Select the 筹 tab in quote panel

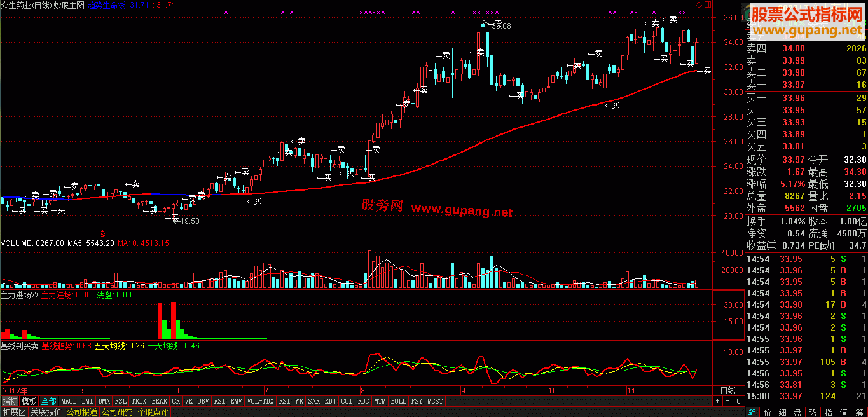pos(860,412)
